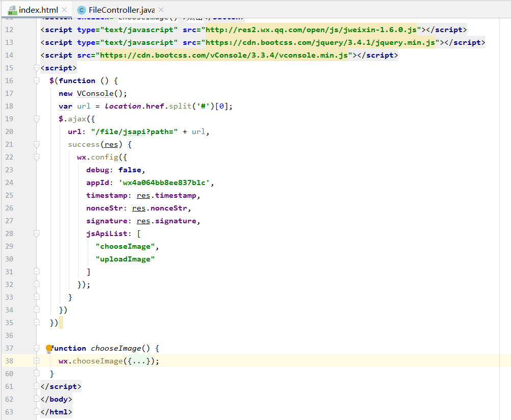Image resolution: width=511 pixels, height=420 pixels.
Task: Close the FileController.java tab
Action: tap(161, 10)
